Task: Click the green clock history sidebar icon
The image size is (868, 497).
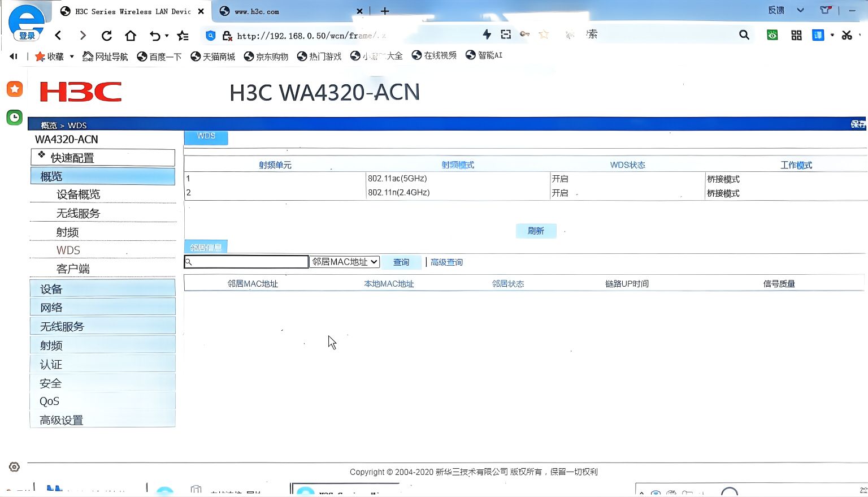Action: pyautogui.click(x=15, y=117)
